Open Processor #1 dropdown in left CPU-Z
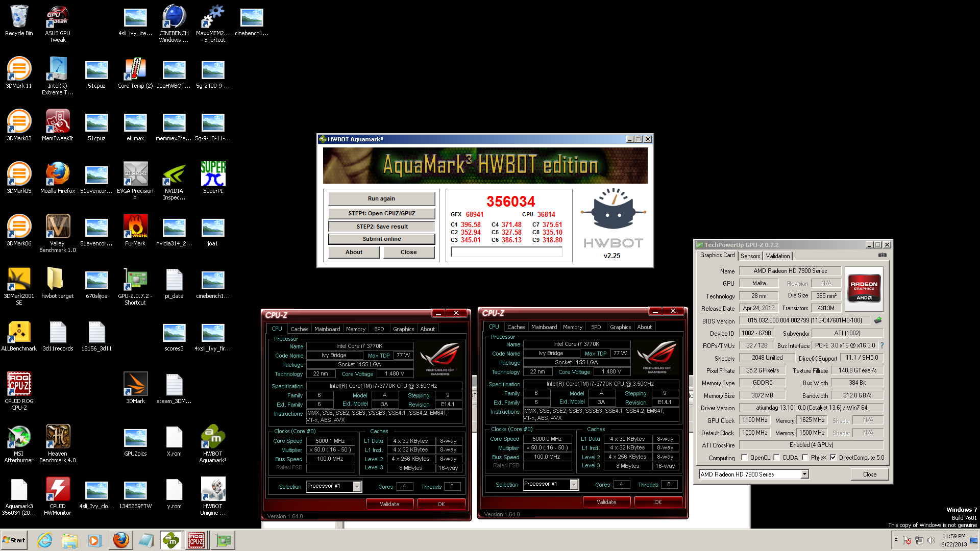980x551 pixels. [x=357, y=486]
